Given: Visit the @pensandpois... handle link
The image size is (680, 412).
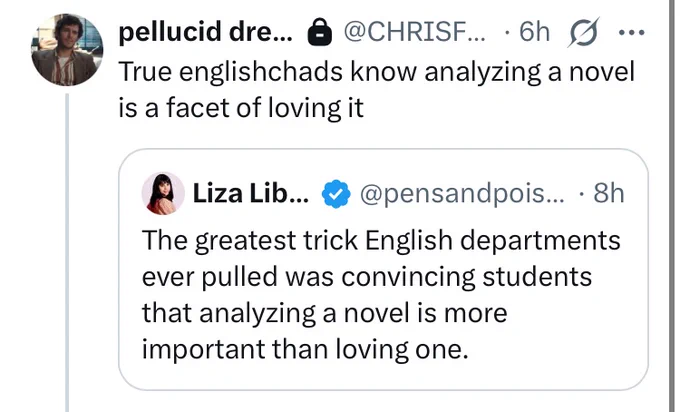Looking at the screenshot, I should (x=462, y=193).
